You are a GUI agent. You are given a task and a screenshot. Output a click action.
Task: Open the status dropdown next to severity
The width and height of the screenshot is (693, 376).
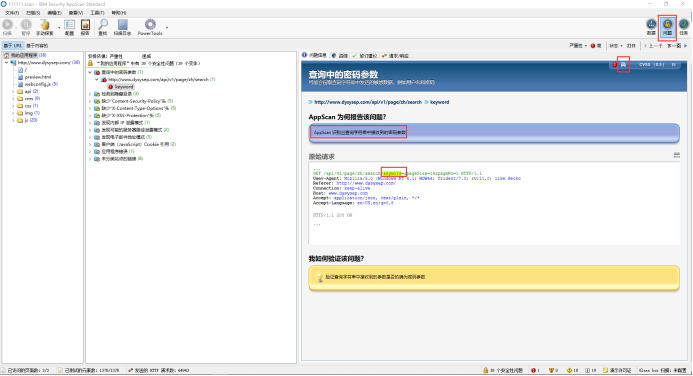tap(616, 46)
